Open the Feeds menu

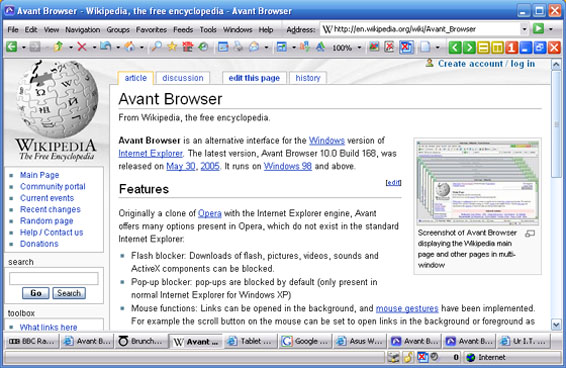[x=183, y=30]
